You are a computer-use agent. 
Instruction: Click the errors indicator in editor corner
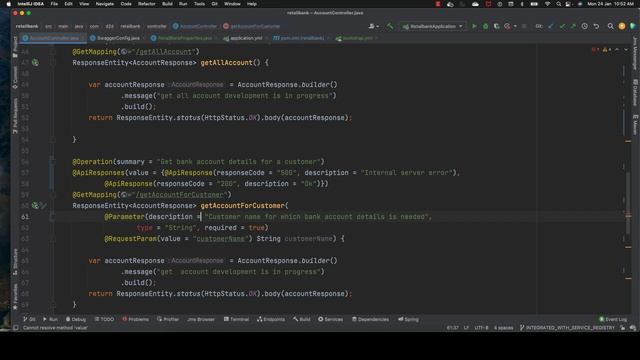[x=595, y=50]
